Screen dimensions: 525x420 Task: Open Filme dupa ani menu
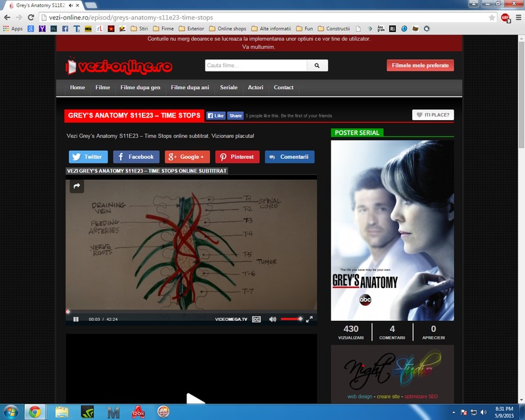[190, 87]
